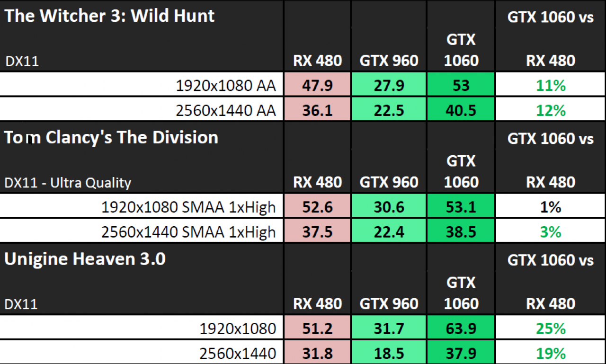
Task: Select Heaven GTX 1060 value 63.9
Action: point(461,328)
